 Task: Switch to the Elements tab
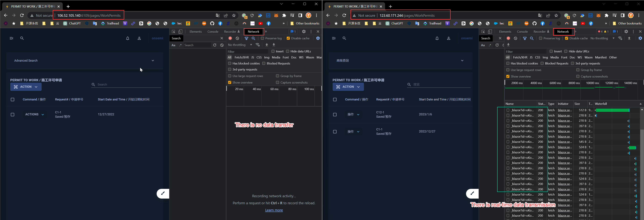click(196, 31)
